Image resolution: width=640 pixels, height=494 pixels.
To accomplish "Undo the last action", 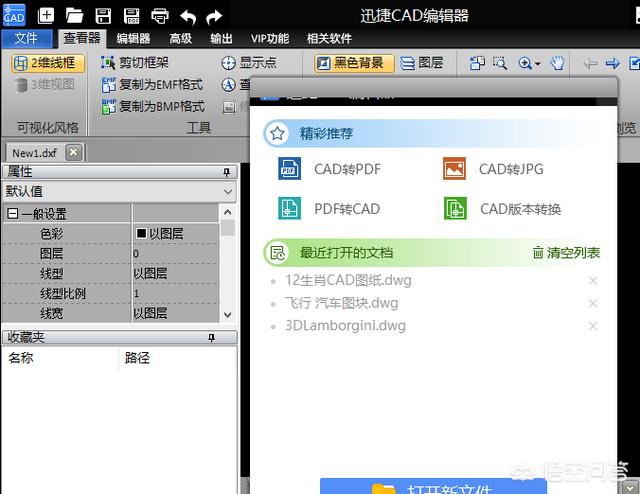I will pos(188,17).
